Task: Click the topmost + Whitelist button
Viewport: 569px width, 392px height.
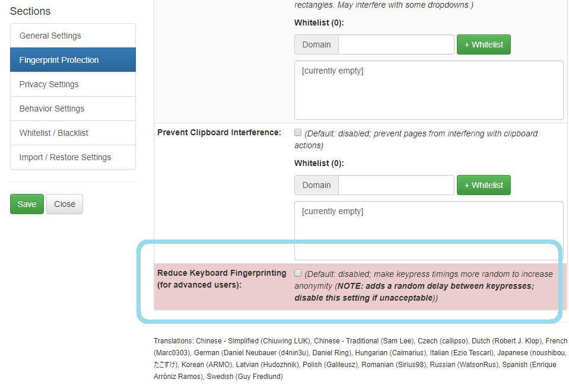Action: (x=483, y=44)
